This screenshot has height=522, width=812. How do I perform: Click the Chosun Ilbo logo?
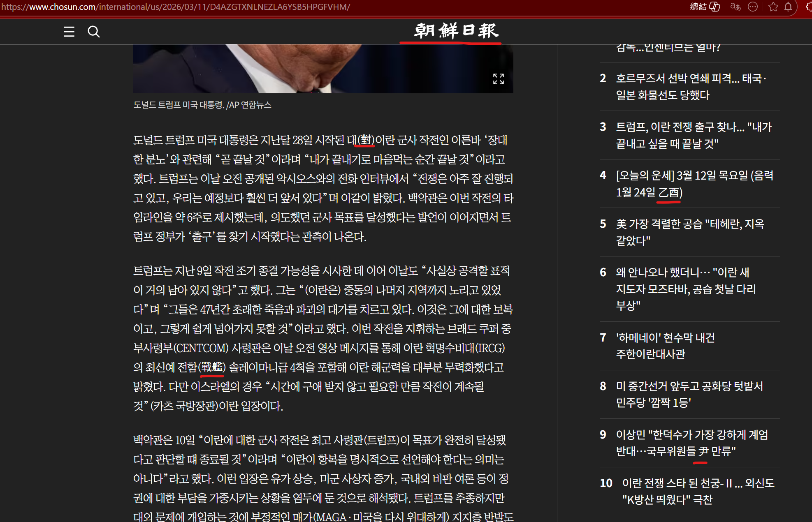[455, 31]
